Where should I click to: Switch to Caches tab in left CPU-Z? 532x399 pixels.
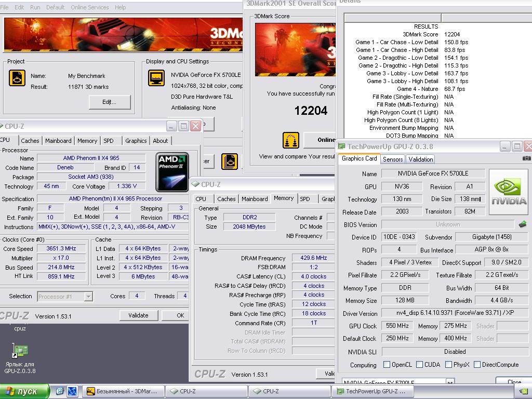(x=30, y=140)
